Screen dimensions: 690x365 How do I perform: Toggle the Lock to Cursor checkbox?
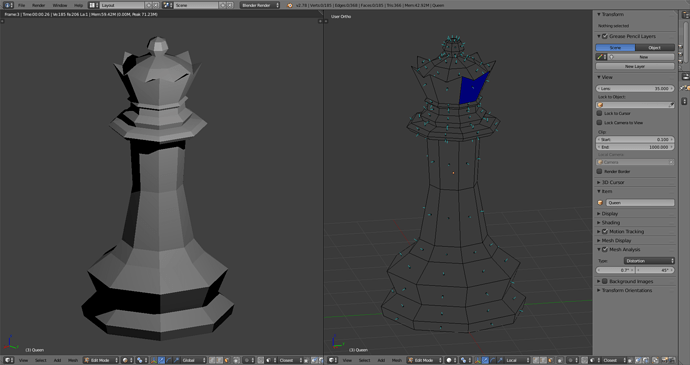pos(599,113)
